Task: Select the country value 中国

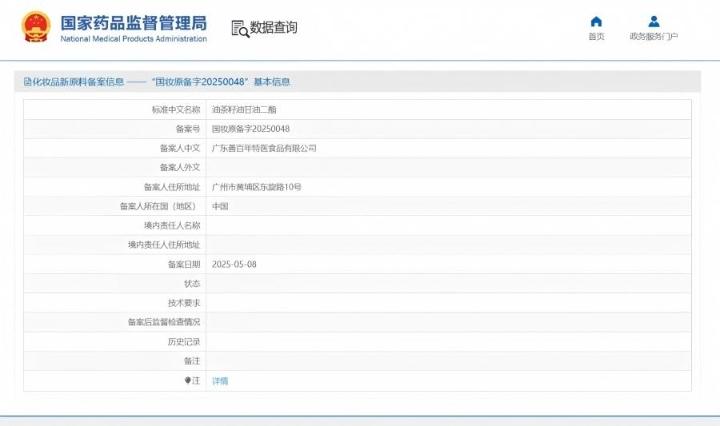Action: [220, 206]
